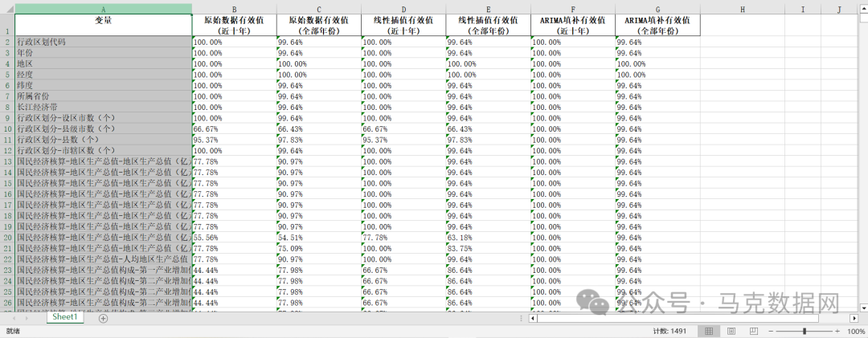Viewport: 868px width, 338px height.
Task: Add a new sheet with the plus button
Action: (103, 318)
